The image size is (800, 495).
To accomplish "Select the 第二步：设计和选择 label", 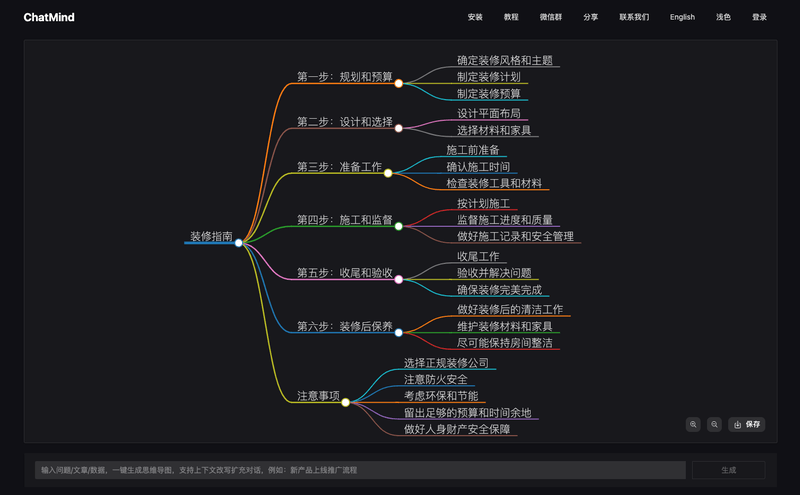I will pyautogui.click(x=345, y=121).
